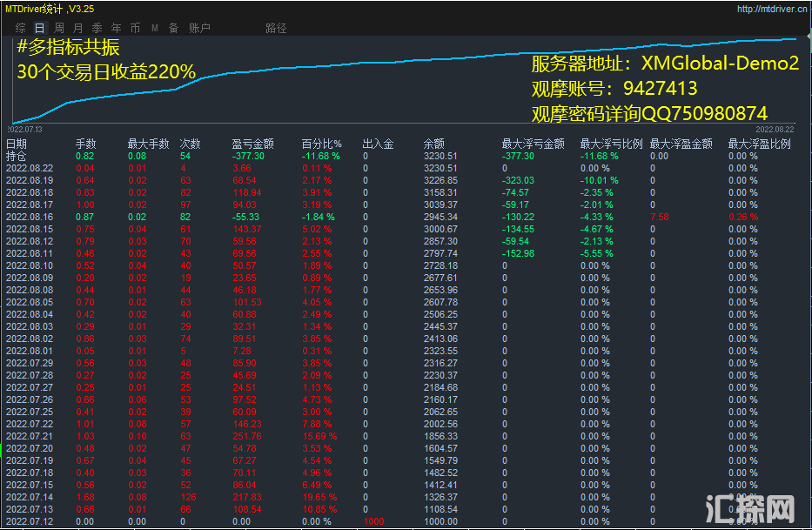Open the 账户 account menu
This screenshot has width=812, height=530.
coord(199,28)
